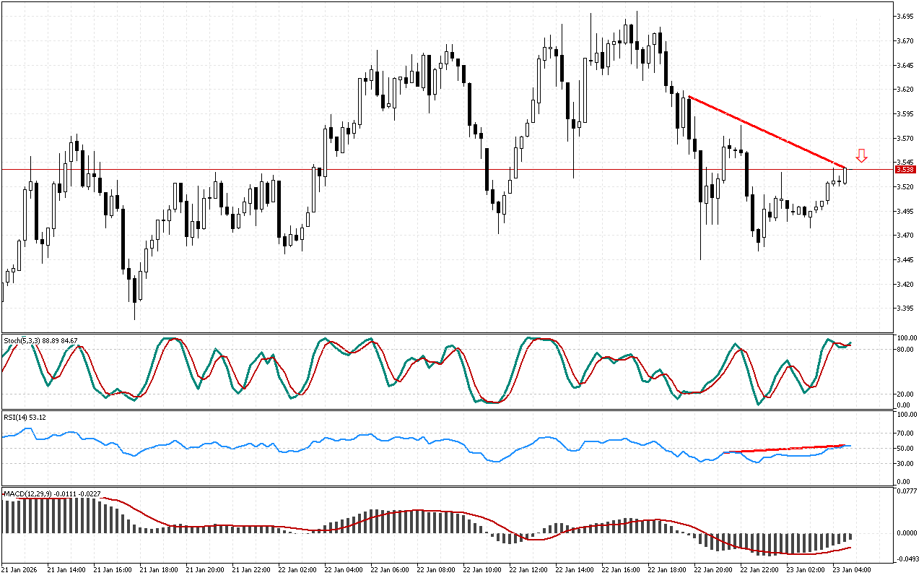Select the red 3.538 price tag
This screenshot has width=924, height=578.
pyautogui.click(x=905, y=170)
